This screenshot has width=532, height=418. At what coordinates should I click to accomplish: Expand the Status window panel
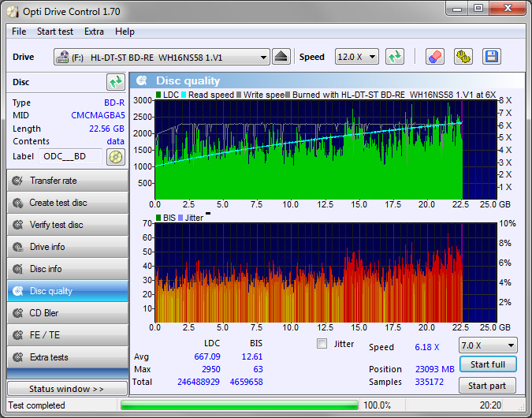(x=66, y=389)
